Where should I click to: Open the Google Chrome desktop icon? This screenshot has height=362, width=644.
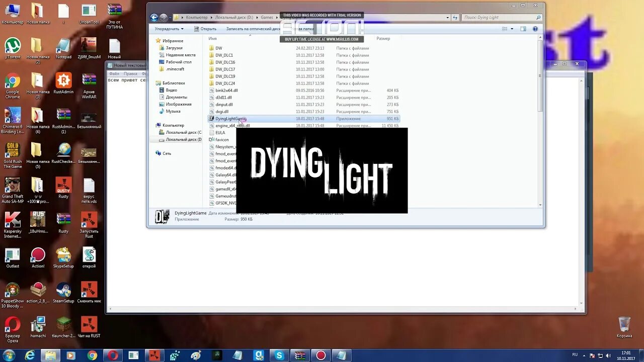click(13, 86)
